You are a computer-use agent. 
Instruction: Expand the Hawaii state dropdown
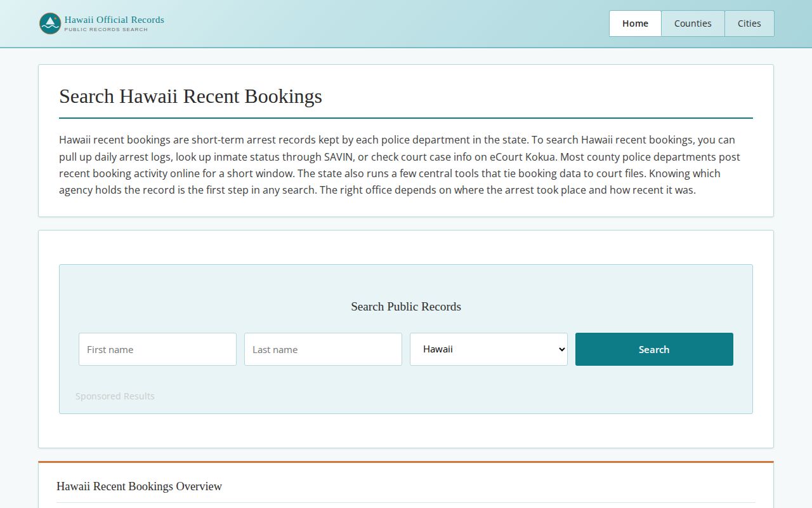488,349
